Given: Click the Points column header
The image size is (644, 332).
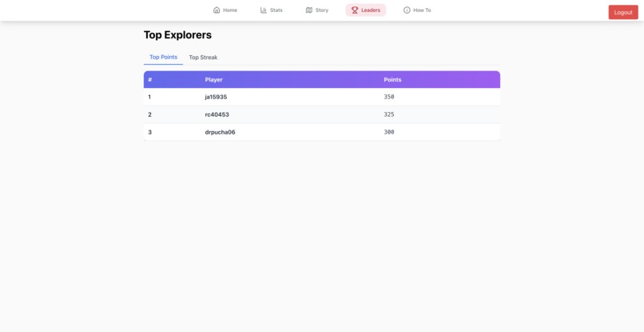Looking at the screenshot, I should [392, 80].
